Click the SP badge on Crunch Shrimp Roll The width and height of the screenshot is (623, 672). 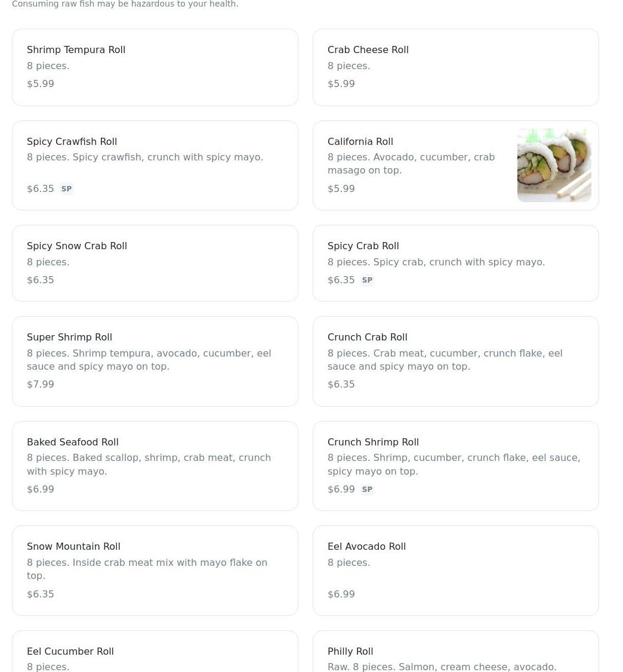pyautogui.click(x=367, y=490)
